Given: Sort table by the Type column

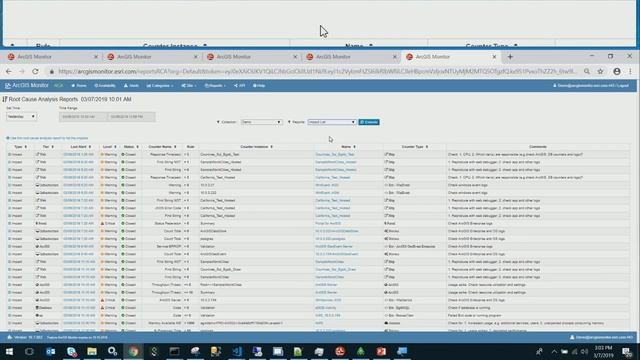Looking at the screenshot, I should tap(20, 147).
